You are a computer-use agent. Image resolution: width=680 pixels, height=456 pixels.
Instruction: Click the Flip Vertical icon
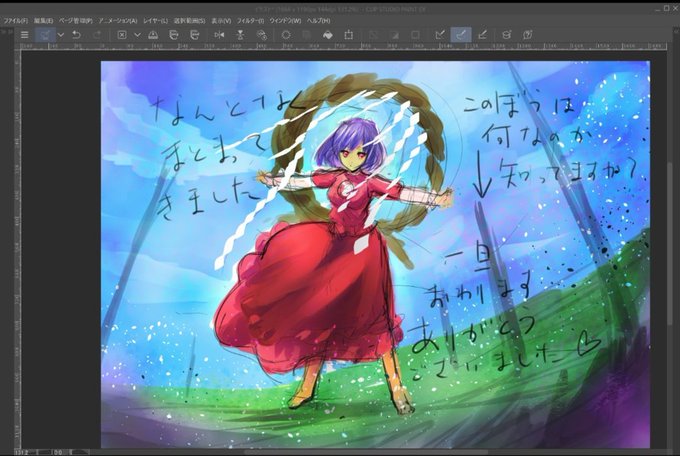[x=240, y=35]
